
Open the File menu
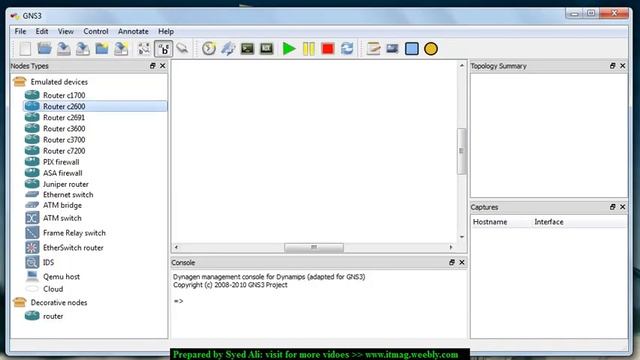point(20,31)
